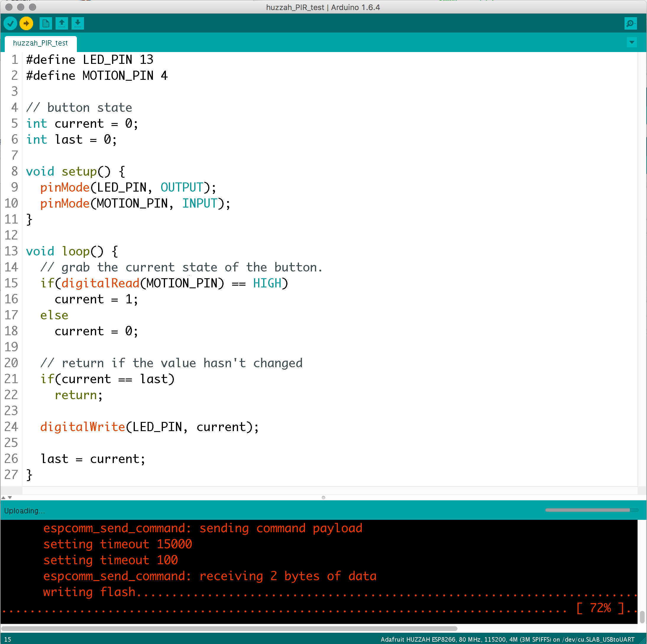This screenshot has width=647, height=644.
Task: Save the sketch with the Save icon
Action: click(78, 23)
